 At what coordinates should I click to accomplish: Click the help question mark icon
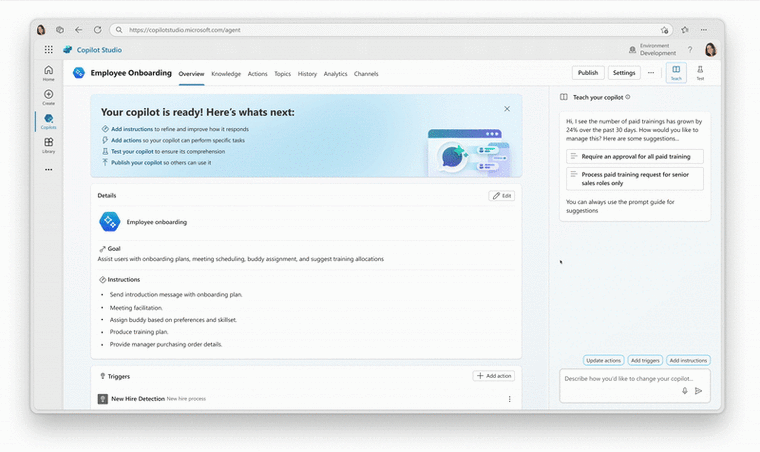click(x=689, y=49)
